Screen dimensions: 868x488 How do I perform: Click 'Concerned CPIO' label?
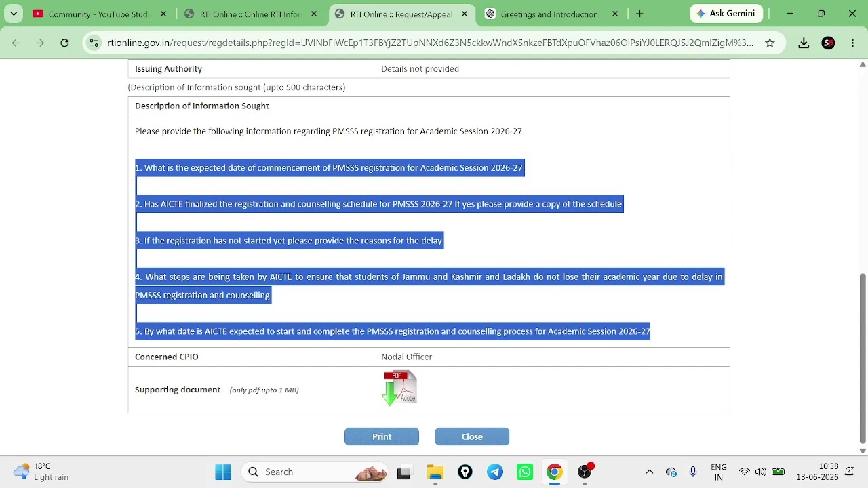166,357
